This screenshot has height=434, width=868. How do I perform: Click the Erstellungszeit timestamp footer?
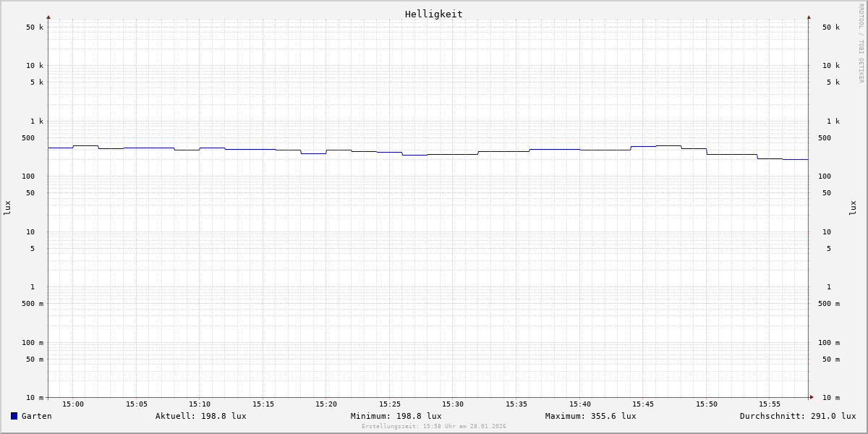coord(433,427)
